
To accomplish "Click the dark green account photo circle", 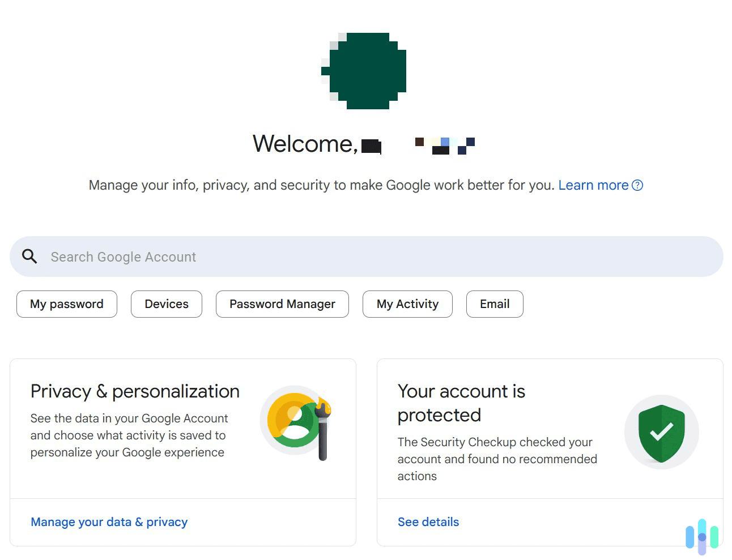I will click(x=364, y=70).
